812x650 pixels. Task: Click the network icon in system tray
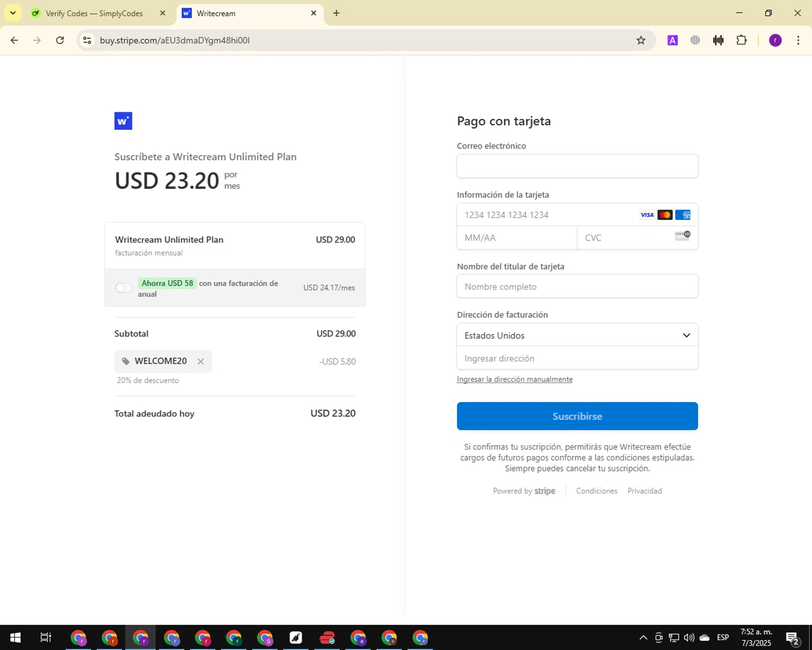(x=674, y=638)
